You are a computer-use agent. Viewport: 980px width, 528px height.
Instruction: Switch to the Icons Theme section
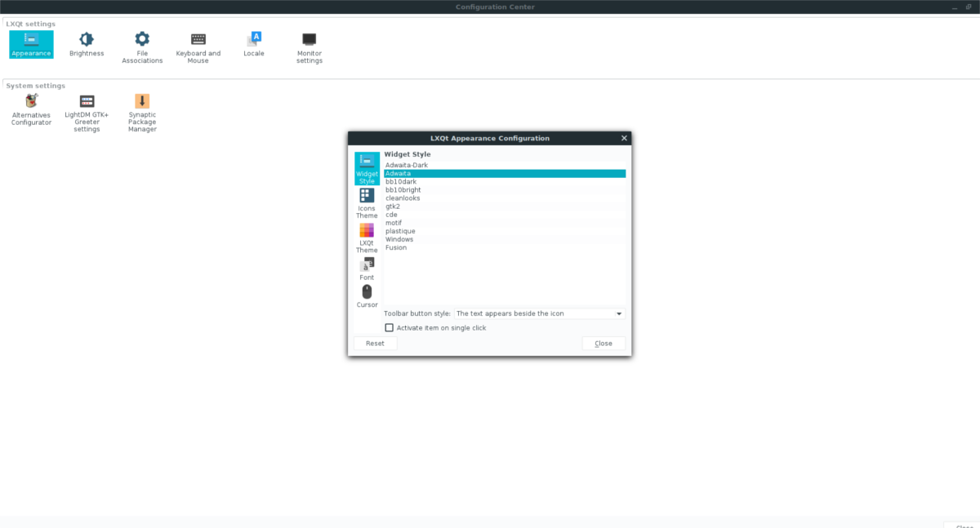tap(367, 201)
